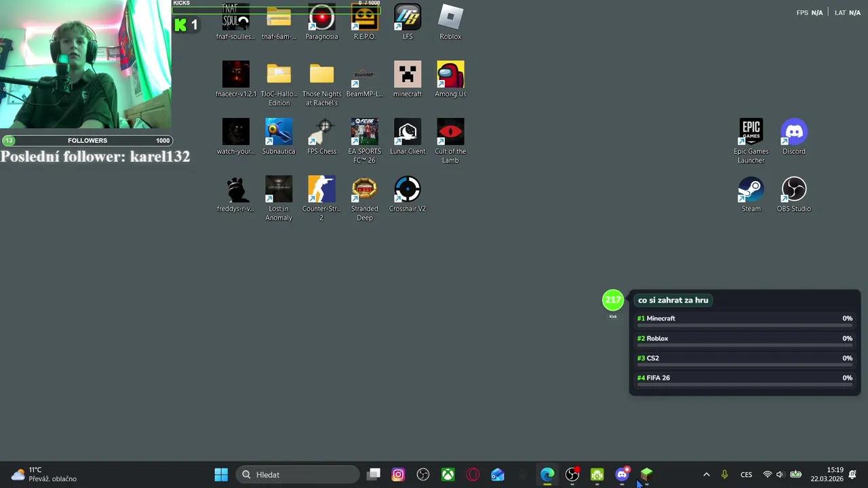Open Epic Games Launcher desktop icon
Screen dimensions: 868x488
[751, 141]
